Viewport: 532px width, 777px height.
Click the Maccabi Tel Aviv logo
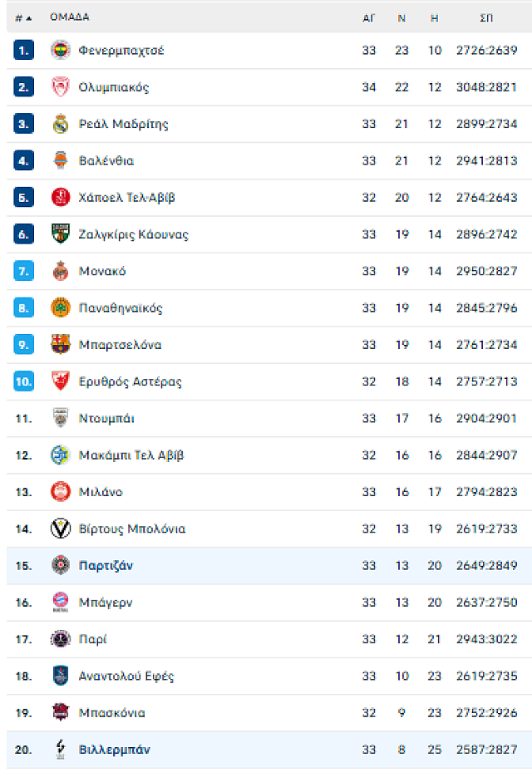pyautogui.click(x=61, y=455)
